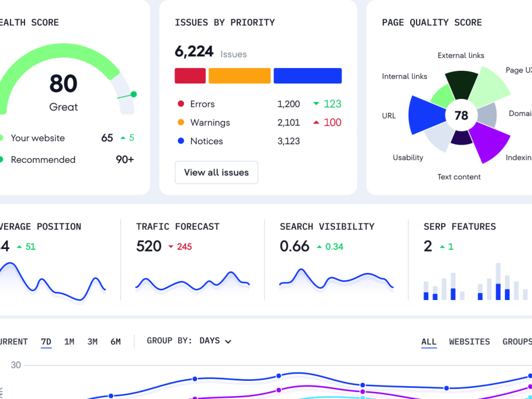
Task: Click the 6,224 total issues value
Action: [194, 52]
